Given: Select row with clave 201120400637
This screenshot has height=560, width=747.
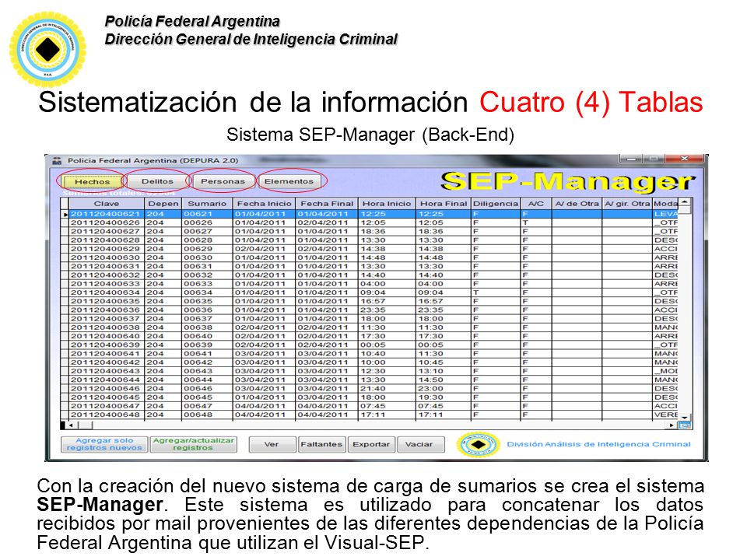Looking at the screenshot, I should [x=370, y=319].
